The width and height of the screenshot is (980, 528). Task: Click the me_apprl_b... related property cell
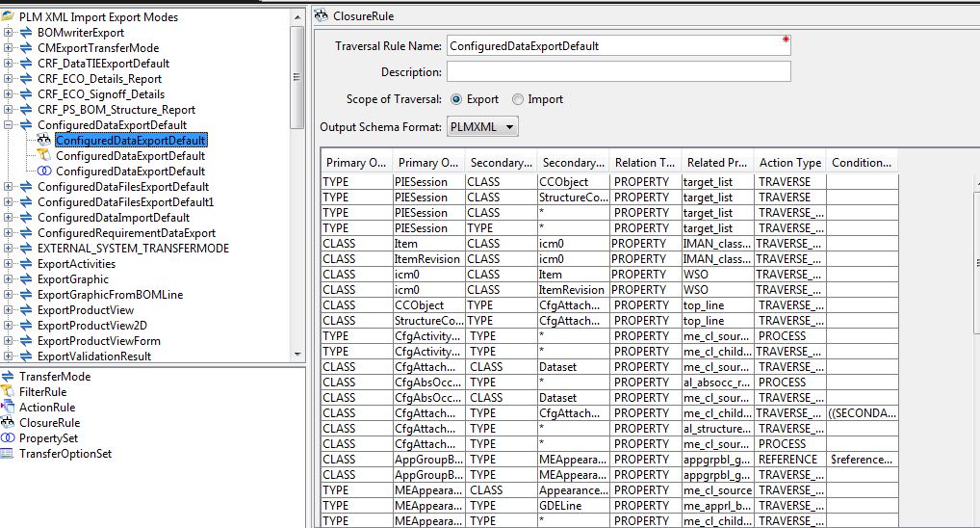coord(717,506)
